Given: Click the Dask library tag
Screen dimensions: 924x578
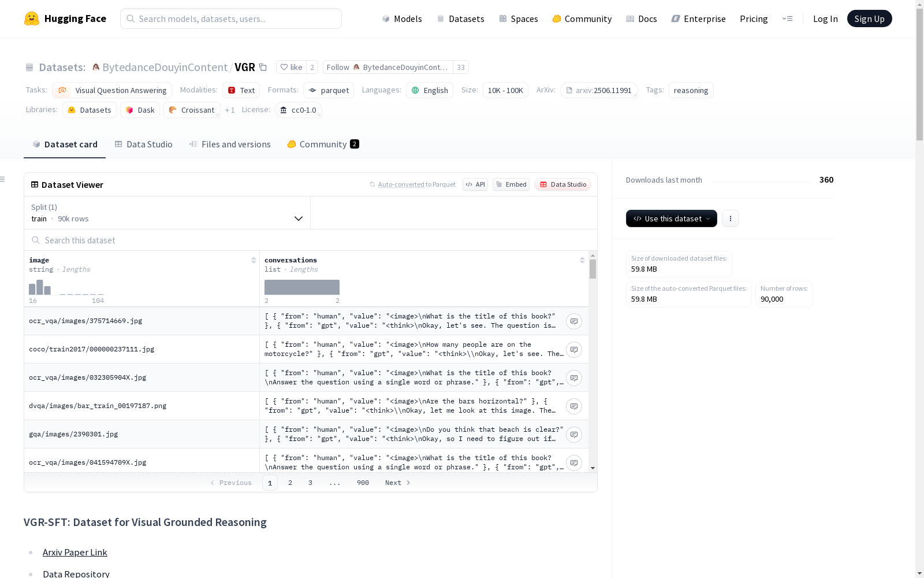Looking at the screenshot, I should coord(140,110).
